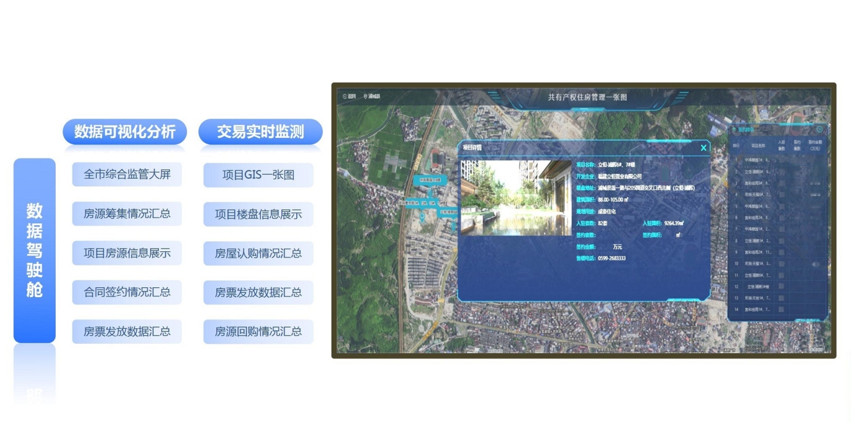Open 全市综合监管大屏

127,174
